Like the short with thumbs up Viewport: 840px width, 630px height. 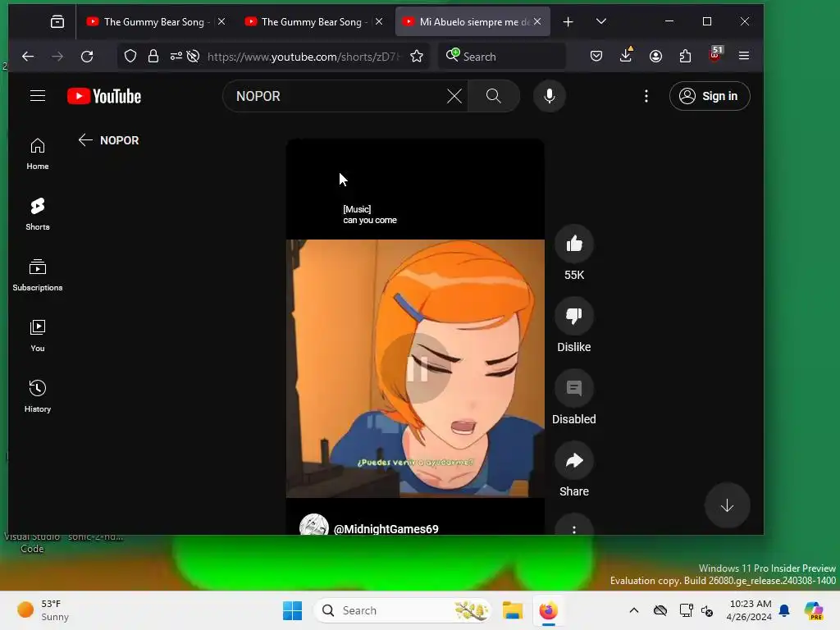573,244
